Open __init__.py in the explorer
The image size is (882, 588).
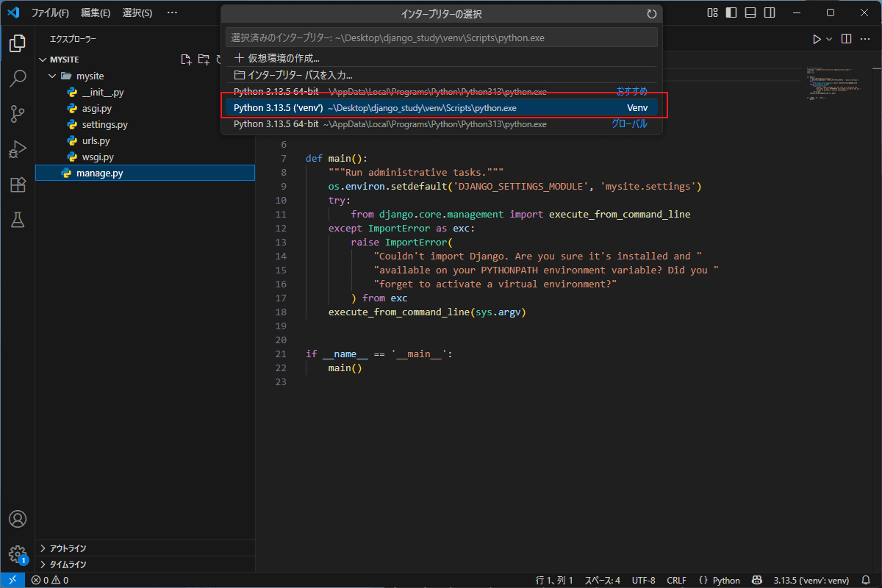[145, 92]
